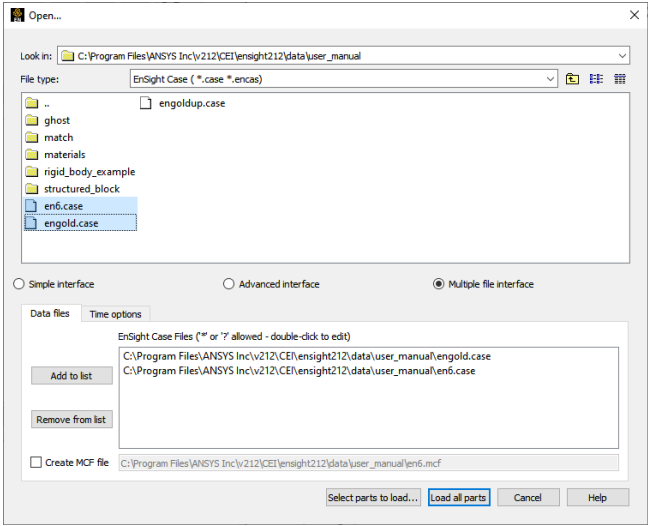
Task: Select the structured_block folder
Action: 72,189
